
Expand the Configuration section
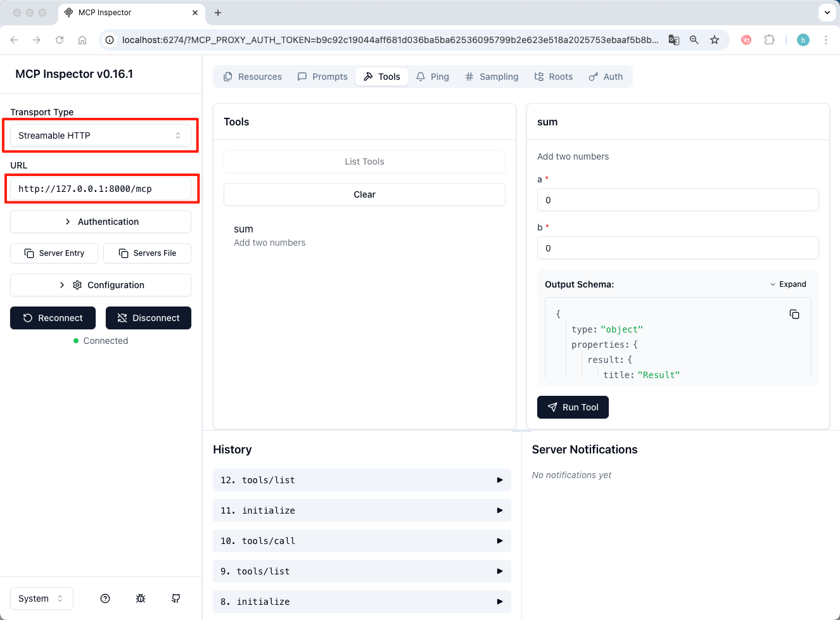[101, 285]
